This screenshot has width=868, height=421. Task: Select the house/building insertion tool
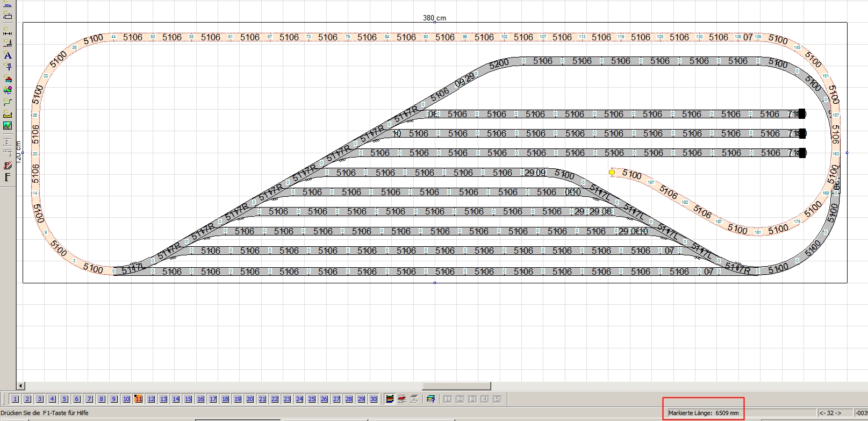point(8,78)
